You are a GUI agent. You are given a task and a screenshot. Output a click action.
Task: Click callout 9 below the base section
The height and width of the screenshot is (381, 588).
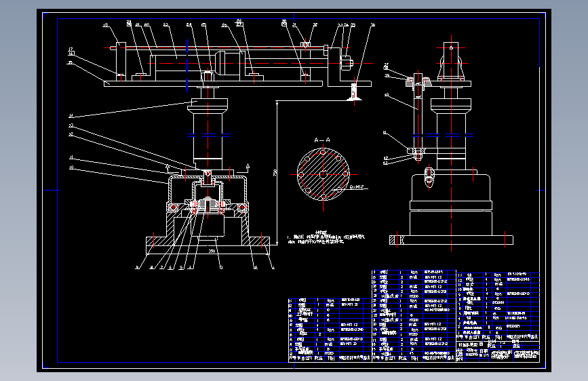pos(137,267)
